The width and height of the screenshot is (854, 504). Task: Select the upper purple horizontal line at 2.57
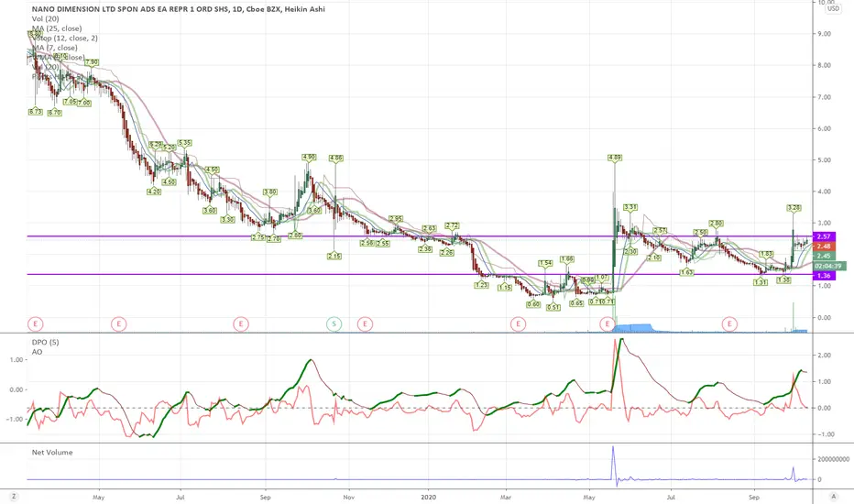click(x=420, y=236)
